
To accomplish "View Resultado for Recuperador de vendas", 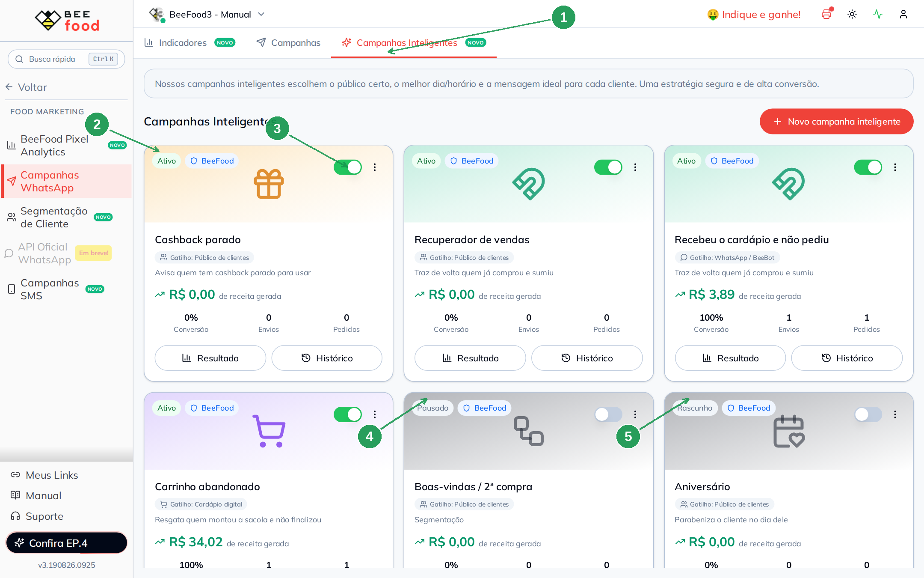I will point(470,358).
